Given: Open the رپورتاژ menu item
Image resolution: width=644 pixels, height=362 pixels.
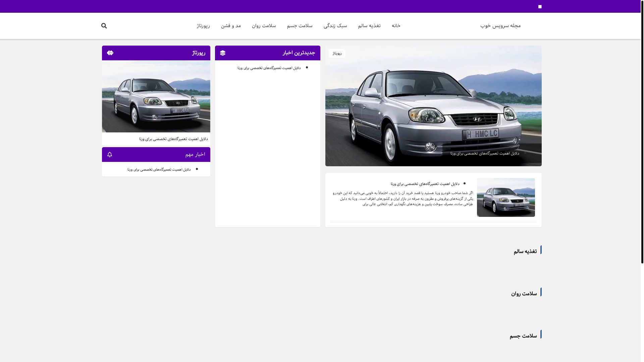Looking at the screenshot, I should (x=203, y=26).
